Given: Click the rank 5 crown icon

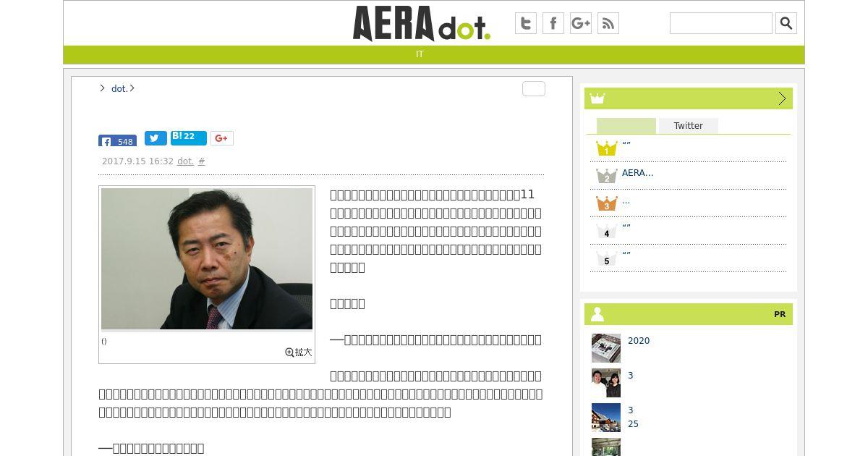Looking at the screenshot, I should pos(606,258).
